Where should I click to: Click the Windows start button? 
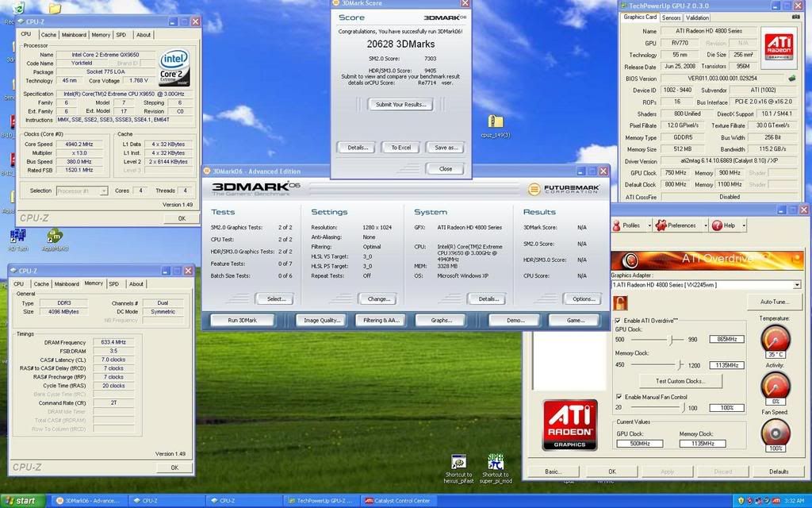coord(23,501)
